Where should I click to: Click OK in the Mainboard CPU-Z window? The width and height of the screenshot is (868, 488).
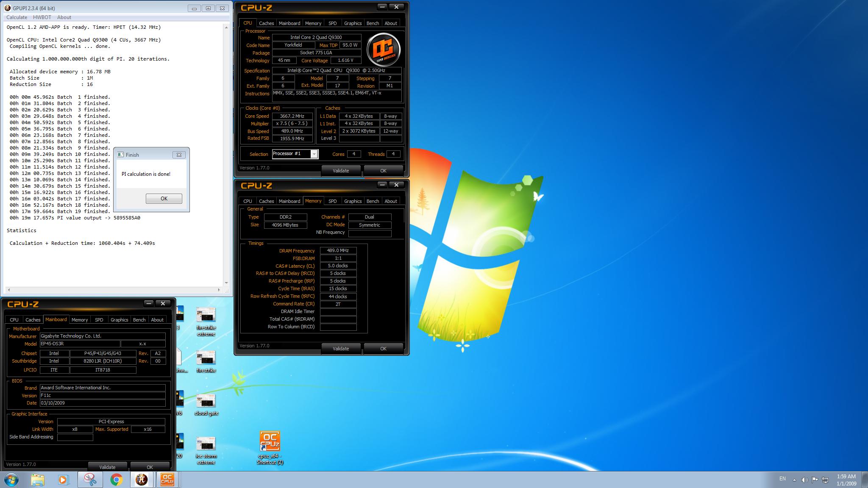pos(150,467)
